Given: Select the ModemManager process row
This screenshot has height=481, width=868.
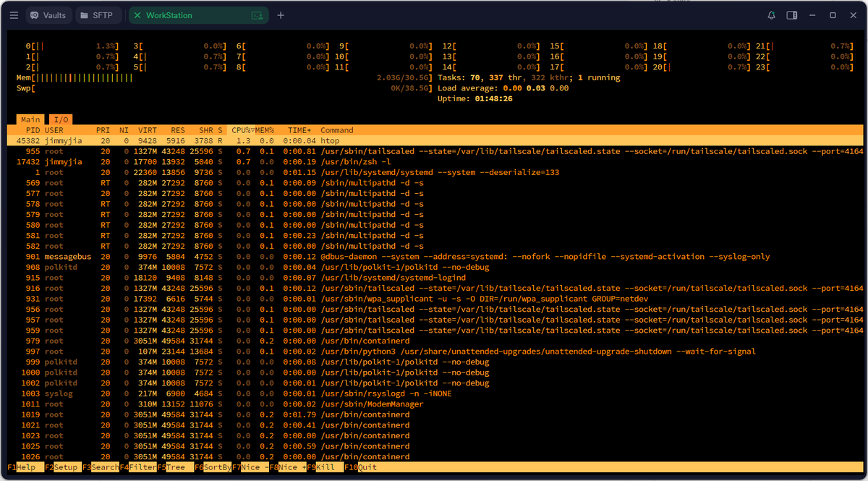Looking at the screenshot, I should point(435,404).
